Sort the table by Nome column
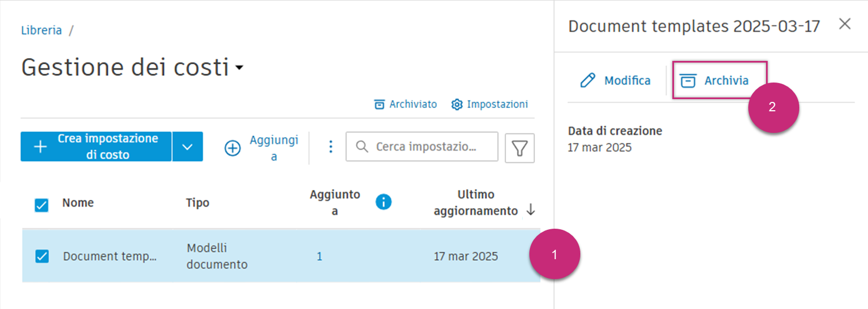The width and height of the screenshot is (868, 309). pos(78,203)
